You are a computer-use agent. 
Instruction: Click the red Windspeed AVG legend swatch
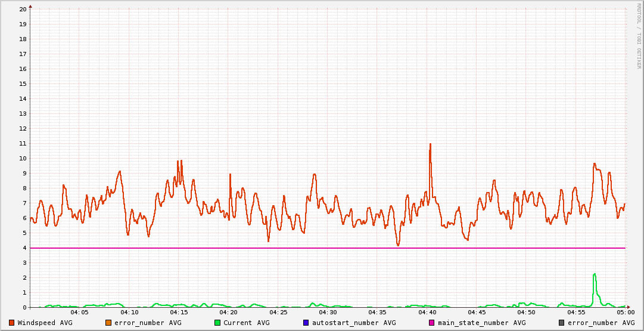[x=12, y=323]
